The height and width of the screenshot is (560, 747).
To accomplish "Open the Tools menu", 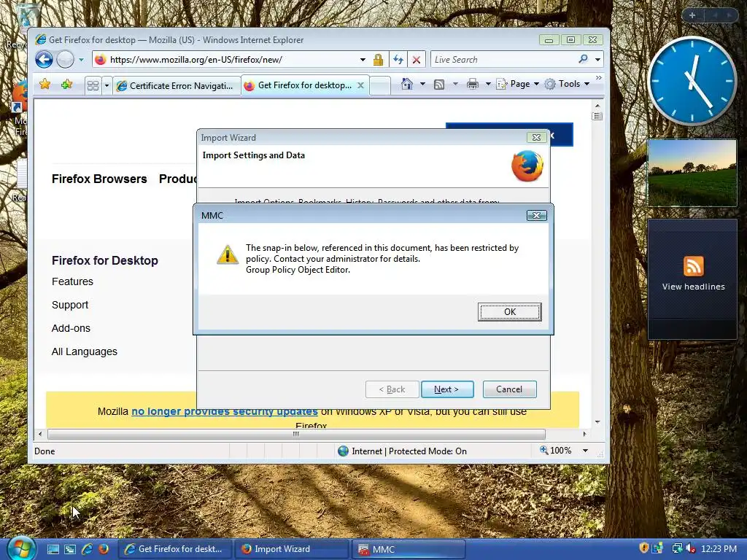I will coord(568,84).
